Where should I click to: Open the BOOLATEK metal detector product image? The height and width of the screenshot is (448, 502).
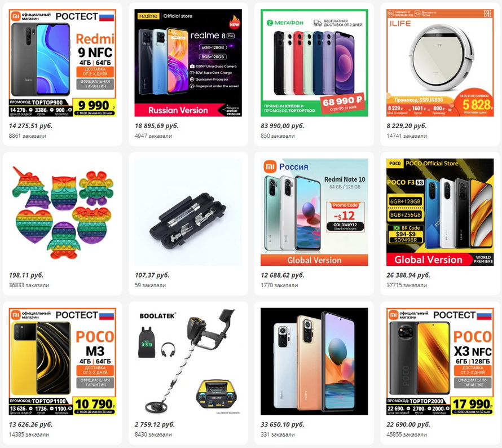[188, 362]
